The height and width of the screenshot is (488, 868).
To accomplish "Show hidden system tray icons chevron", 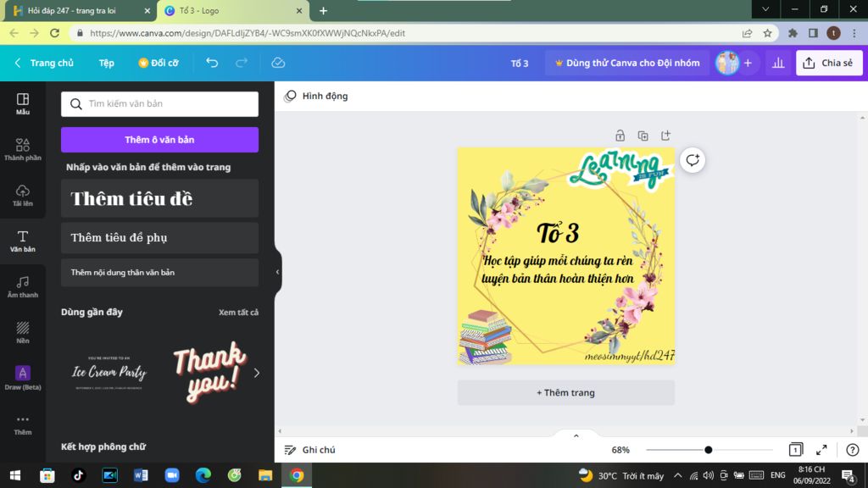I will pyautogui.click(x=677, y=475).
